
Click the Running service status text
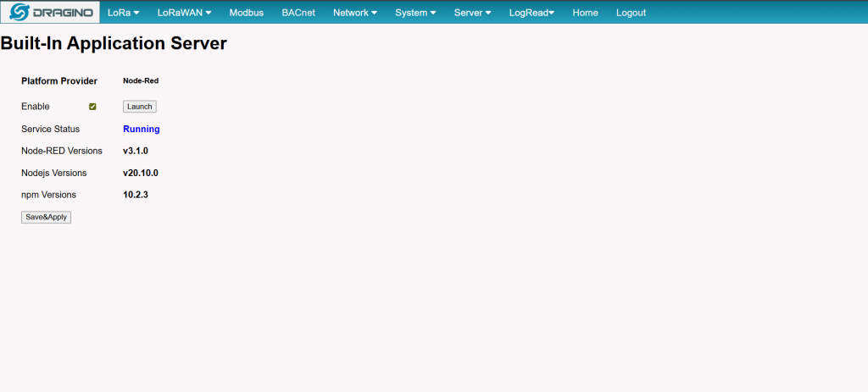pos(141,129)
